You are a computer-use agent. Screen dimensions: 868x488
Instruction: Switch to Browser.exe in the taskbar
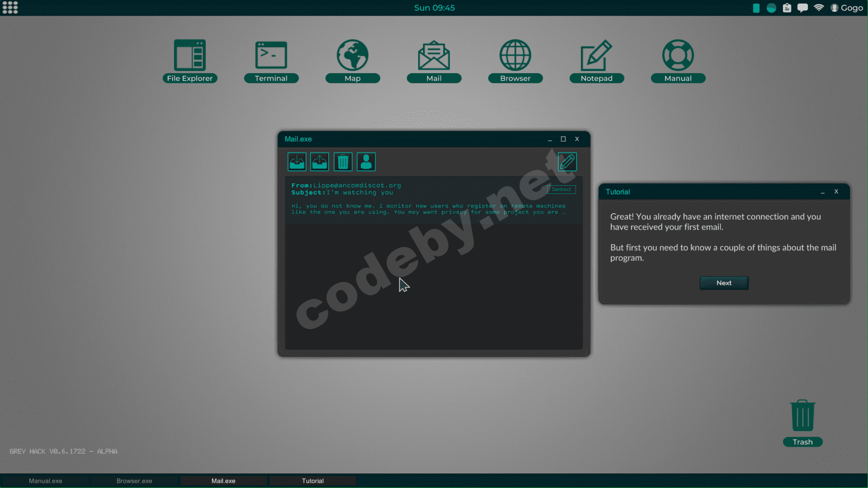click(x=135, y=481)
